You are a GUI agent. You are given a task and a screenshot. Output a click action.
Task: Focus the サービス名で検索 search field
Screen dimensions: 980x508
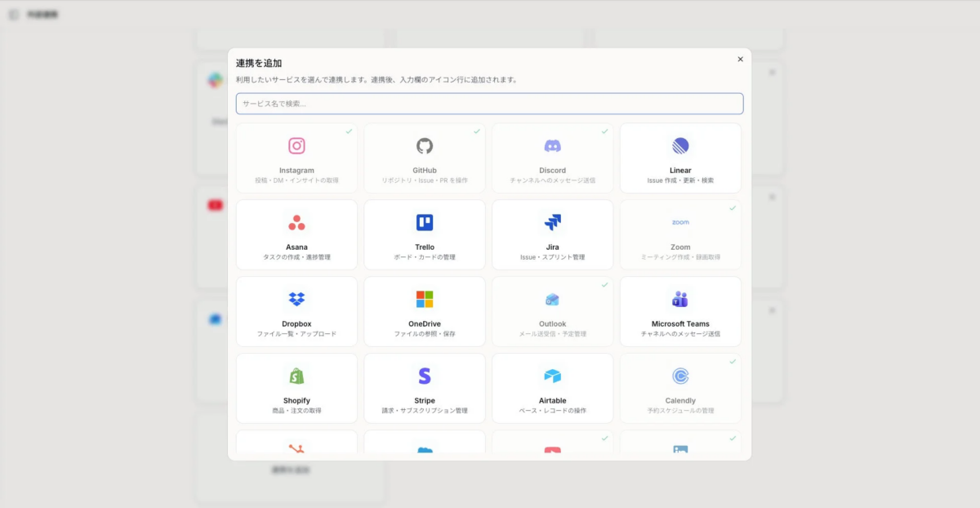pos(490,104)
